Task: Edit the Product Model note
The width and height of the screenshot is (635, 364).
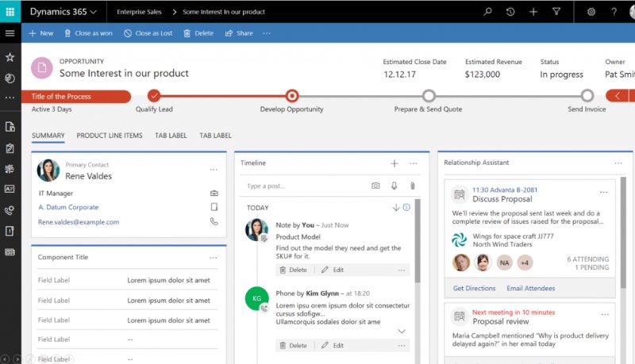Action: 333,270
